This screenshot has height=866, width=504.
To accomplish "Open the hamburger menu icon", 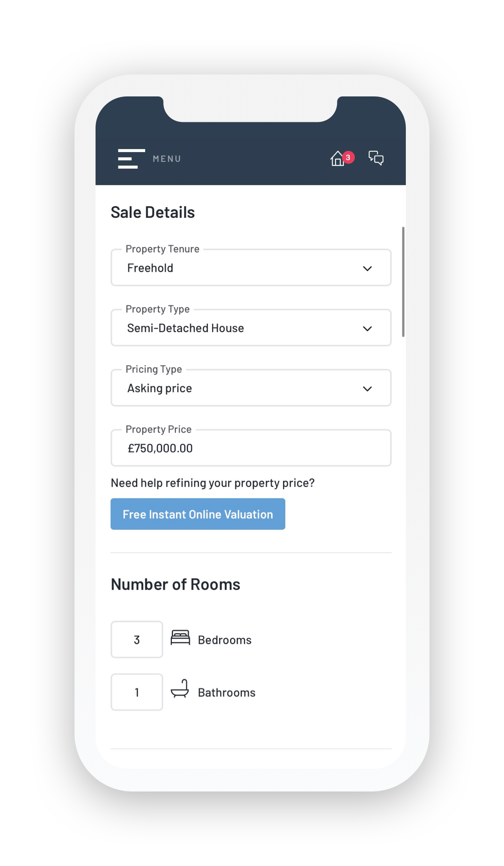I will pyautogui.click(x=131, y=159).
